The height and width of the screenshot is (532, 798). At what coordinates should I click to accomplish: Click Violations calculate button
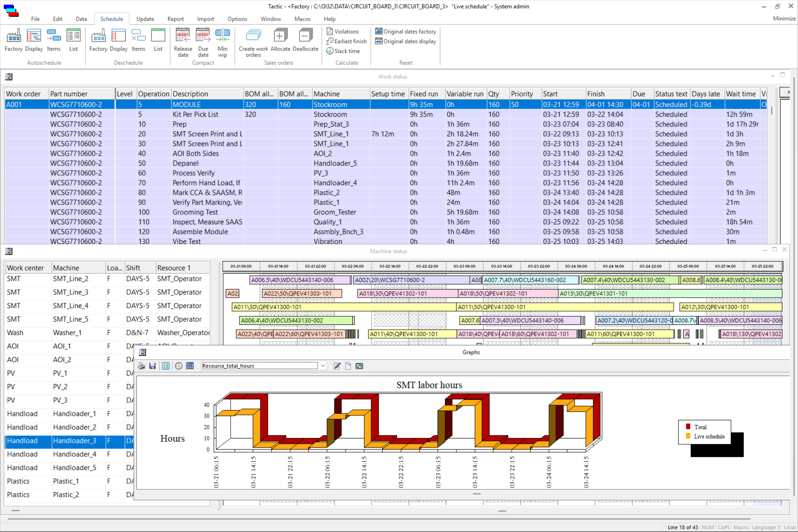pos(343,32)
